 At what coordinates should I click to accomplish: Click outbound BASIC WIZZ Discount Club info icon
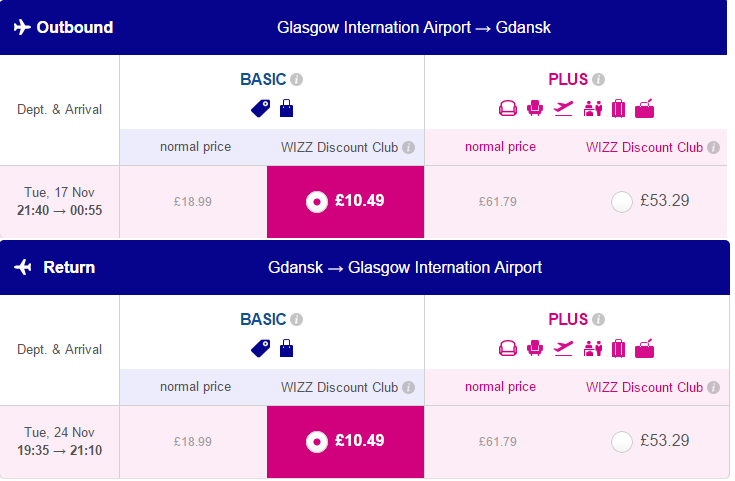pos(408,148)
